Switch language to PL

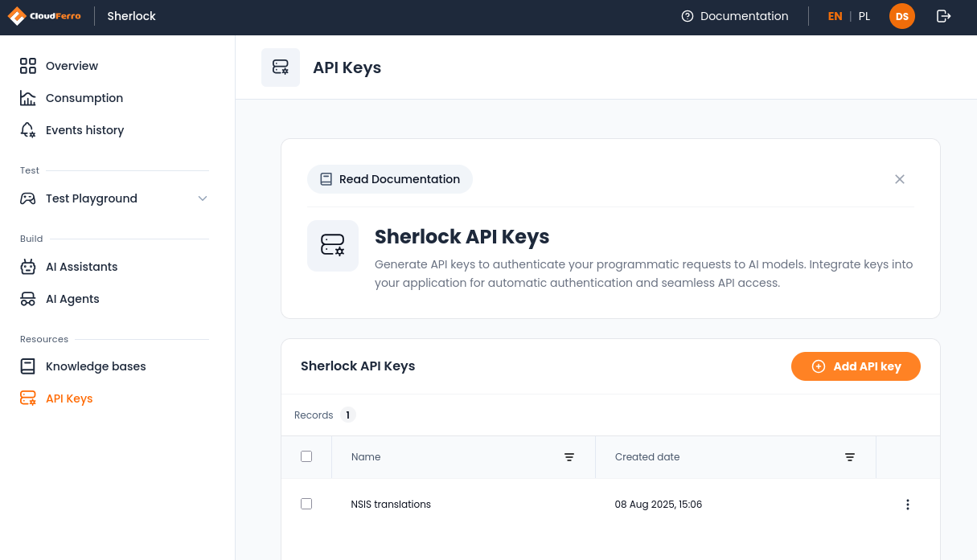tap(864, 16)
